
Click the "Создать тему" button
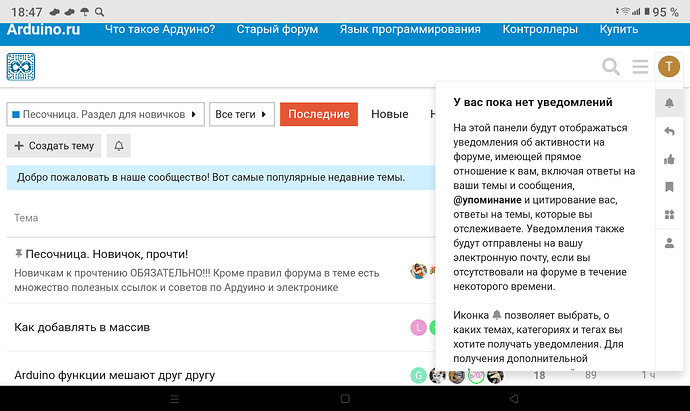coord(54,146)
